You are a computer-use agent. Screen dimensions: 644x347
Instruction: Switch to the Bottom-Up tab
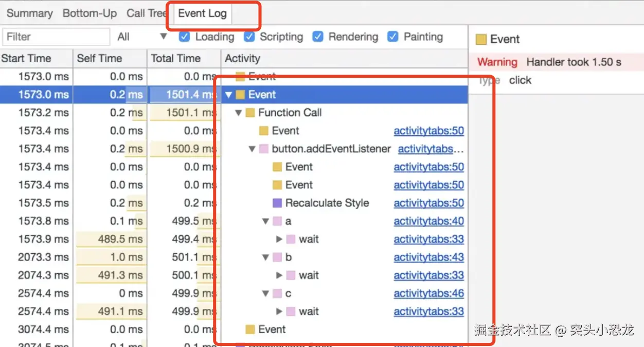click(90, 13)
